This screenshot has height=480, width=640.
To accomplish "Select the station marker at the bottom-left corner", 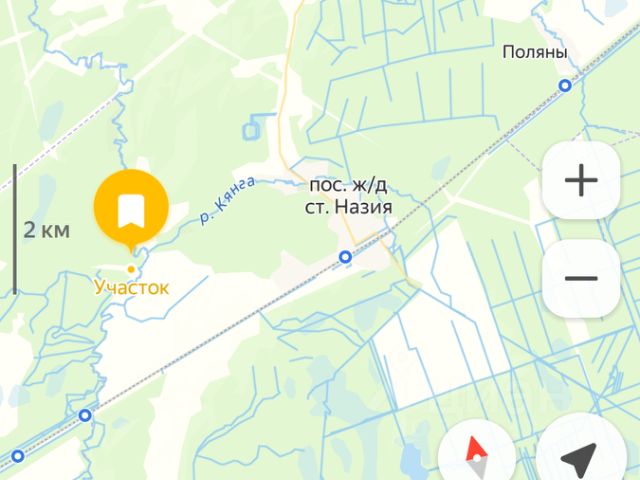I will click(x=18, y=456).
